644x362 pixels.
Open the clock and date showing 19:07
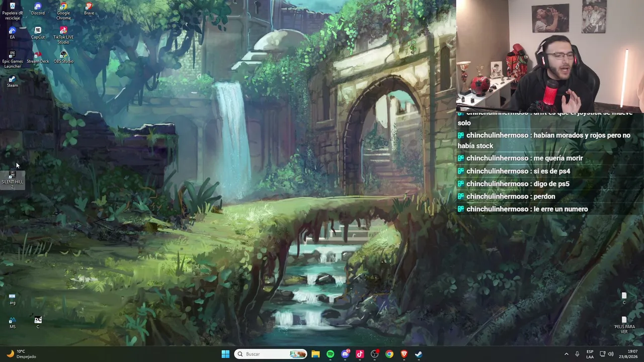[629, 354]
